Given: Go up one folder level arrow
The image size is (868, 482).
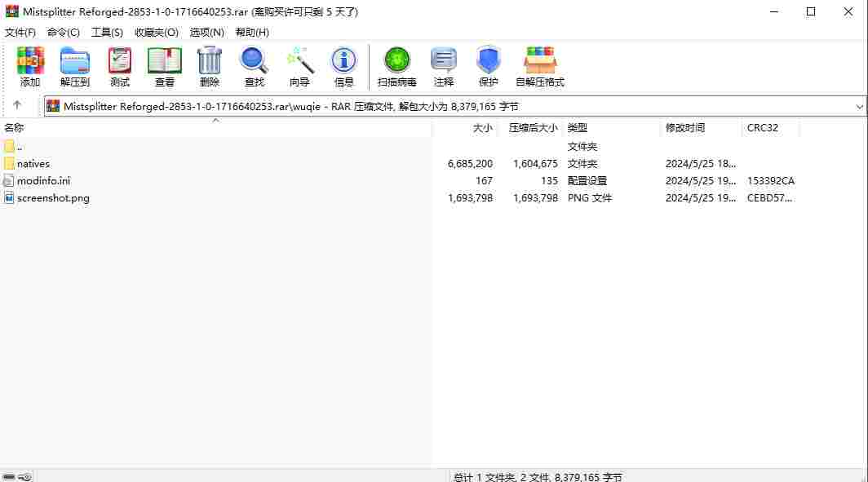Looking at the screenshot, I should tap(17, 105).
